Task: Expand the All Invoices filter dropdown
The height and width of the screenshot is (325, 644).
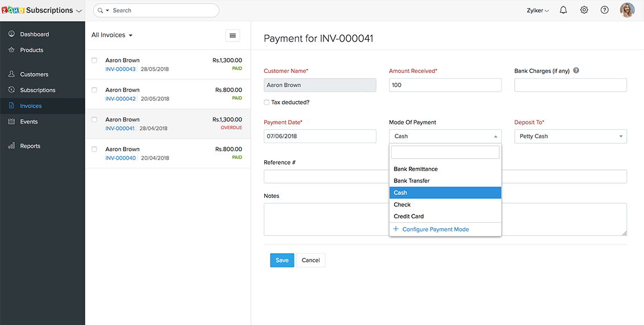Action: coord(112,35)
